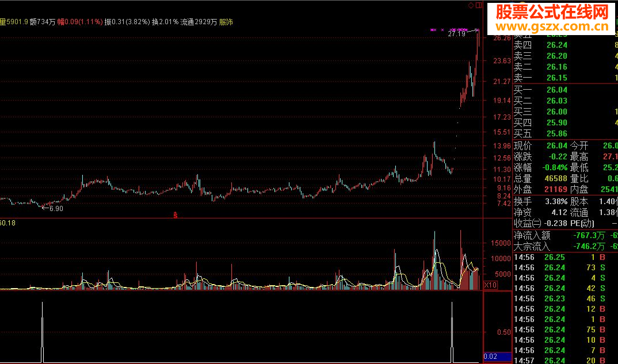The width and height of the screenshot is (618, 364).
Task: Select the 买三 26.00 bid row
Action: [x=565, y=112]
